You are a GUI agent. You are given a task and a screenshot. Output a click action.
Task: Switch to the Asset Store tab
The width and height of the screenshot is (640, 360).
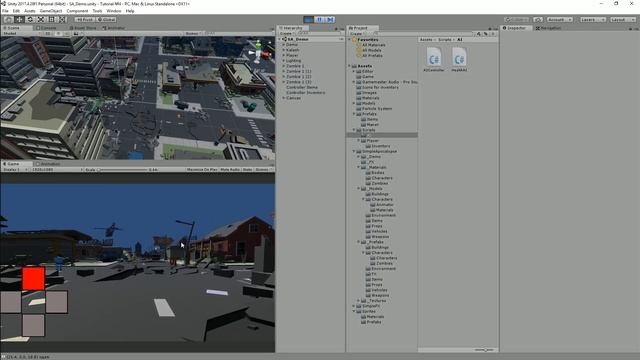click(83, 28)
